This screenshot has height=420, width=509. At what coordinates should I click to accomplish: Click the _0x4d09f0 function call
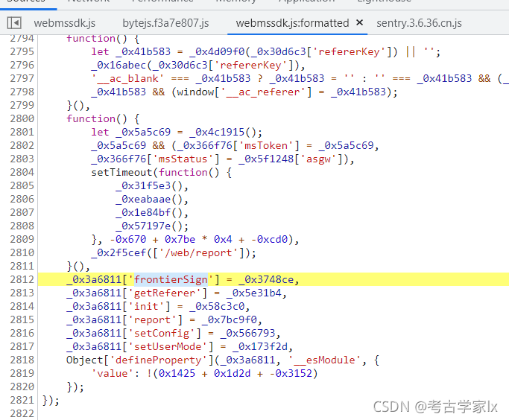[217, 51]
